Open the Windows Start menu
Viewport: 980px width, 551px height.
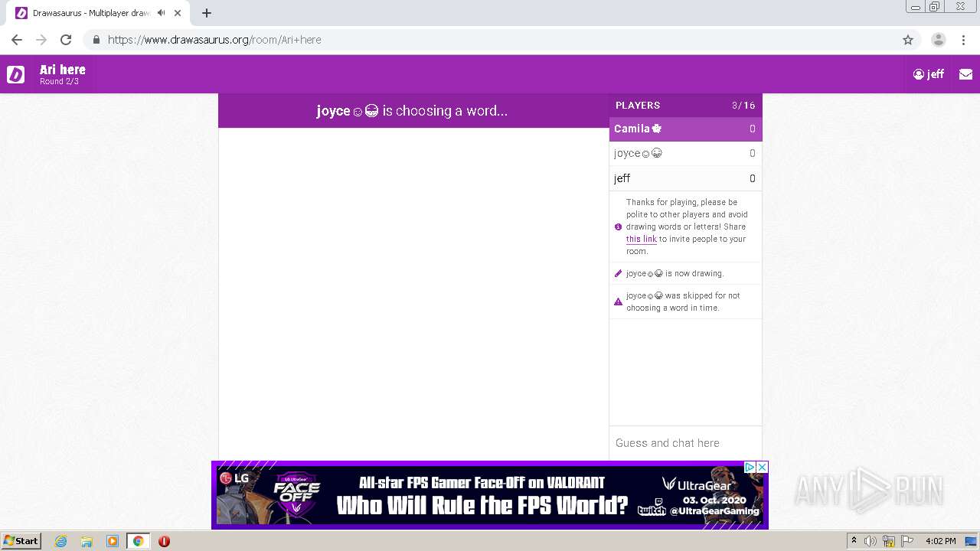click(x=21, y=541)
